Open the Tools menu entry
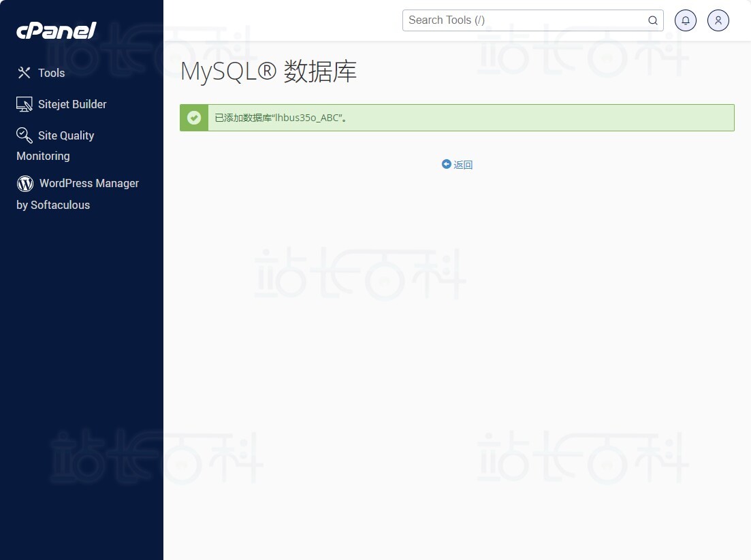751x560 pixels. [x=52, y=72]
